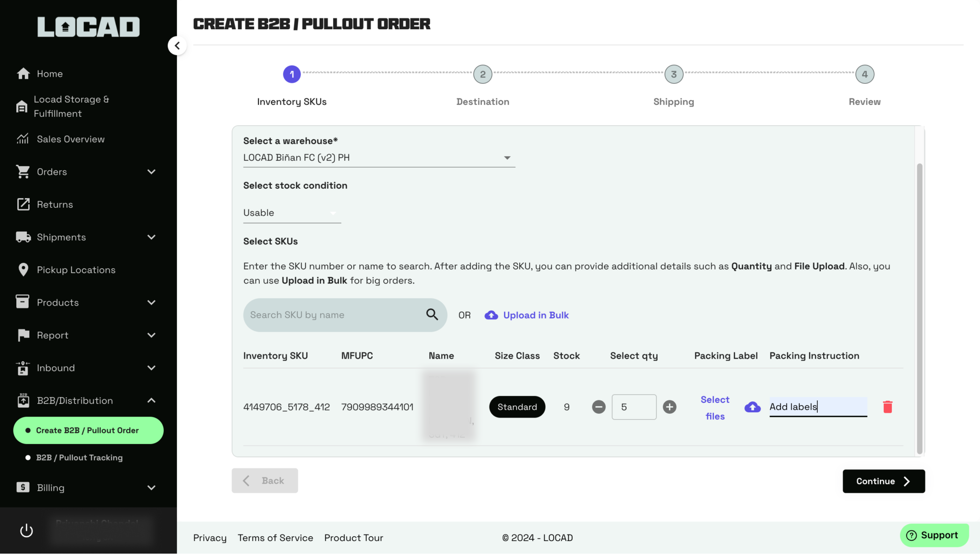Click the Select files link
The image size is (980, 555).
[715, 408]
